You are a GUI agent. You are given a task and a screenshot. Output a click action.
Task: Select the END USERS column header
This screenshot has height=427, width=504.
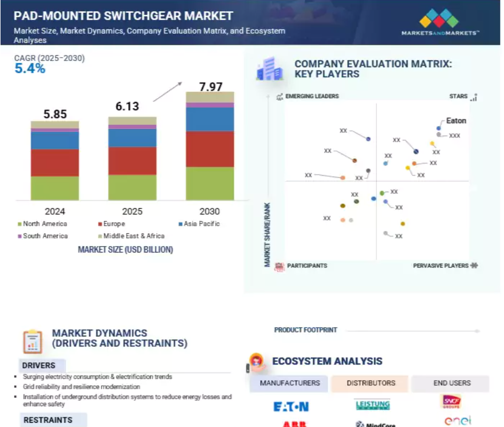451,383
